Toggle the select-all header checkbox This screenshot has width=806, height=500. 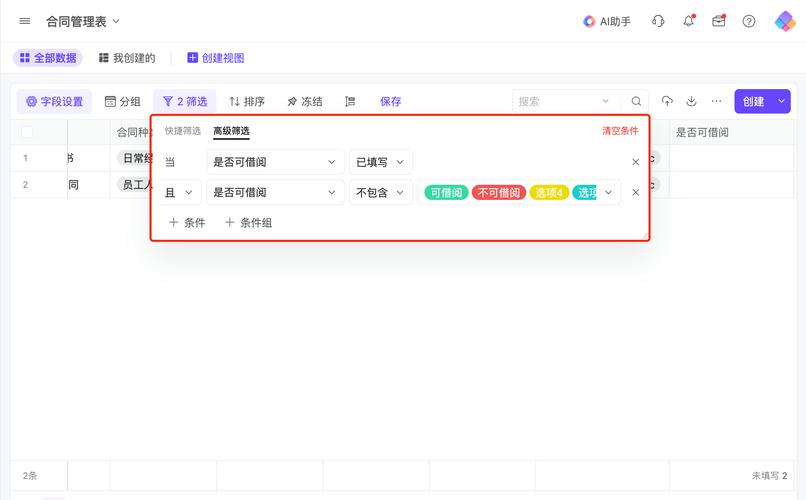click(x=27, y=132)
